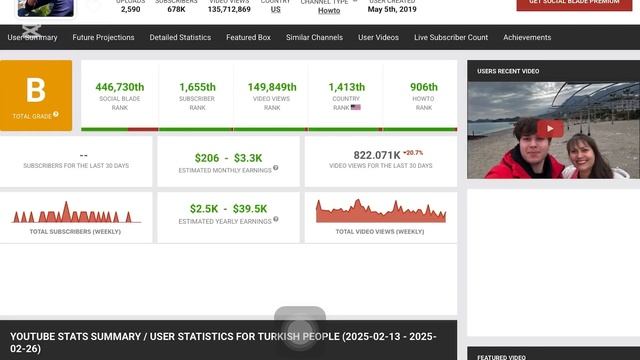The image size is (640, 360).
Task: Click the total video views weekly chart
Action: (x=381, y=211)
